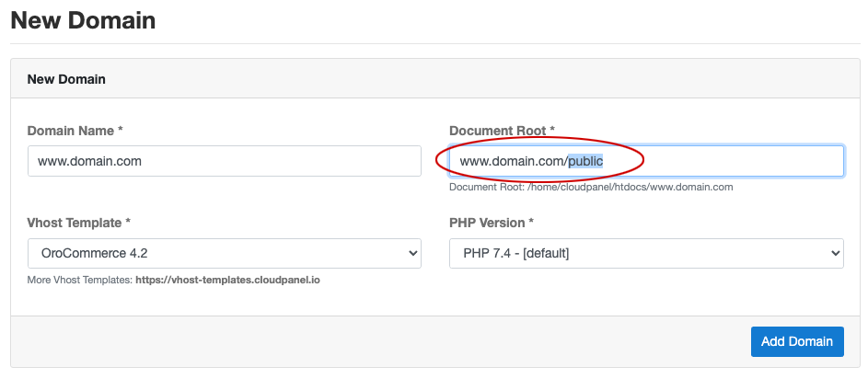The image size is (868, 379).
Task: Select the OroCommerce 4.2 option text
Action: (x=94, y=253)
